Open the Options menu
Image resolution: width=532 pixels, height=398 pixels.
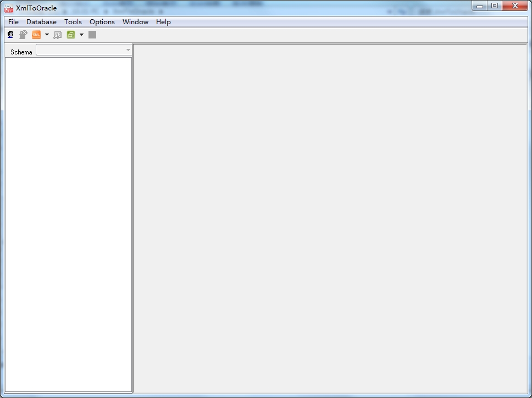click(x=102, y=22)
